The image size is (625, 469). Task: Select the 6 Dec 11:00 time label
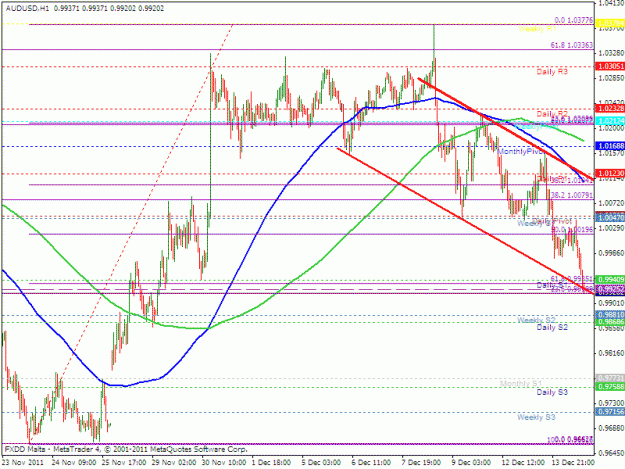pyautogui.click(x=371, y=462)
